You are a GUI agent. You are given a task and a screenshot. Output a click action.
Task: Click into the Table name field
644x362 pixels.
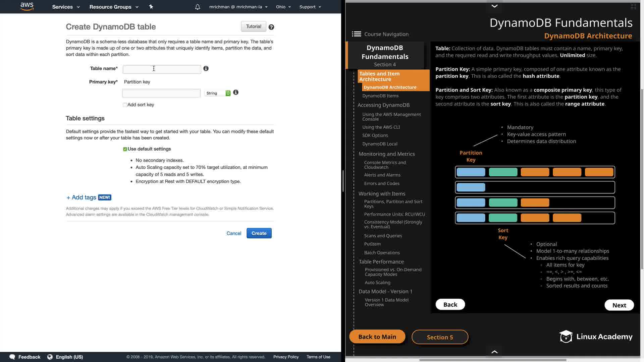(162, 69)
